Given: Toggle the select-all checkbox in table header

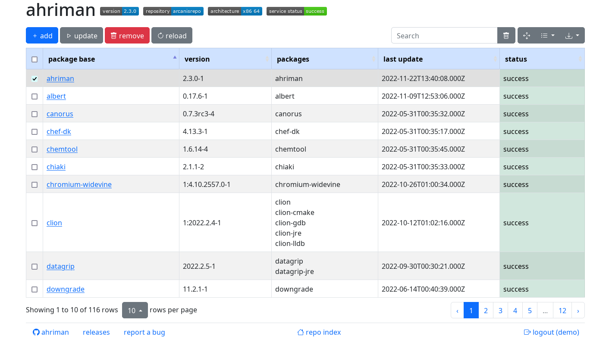Looking at the screenshot, I should [35, 59].
